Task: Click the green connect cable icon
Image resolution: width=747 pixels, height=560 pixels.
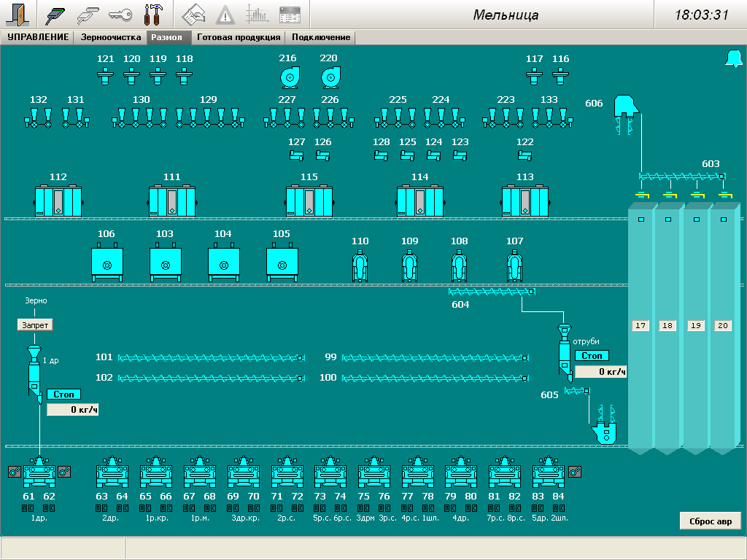Action: tap(56, 15)
